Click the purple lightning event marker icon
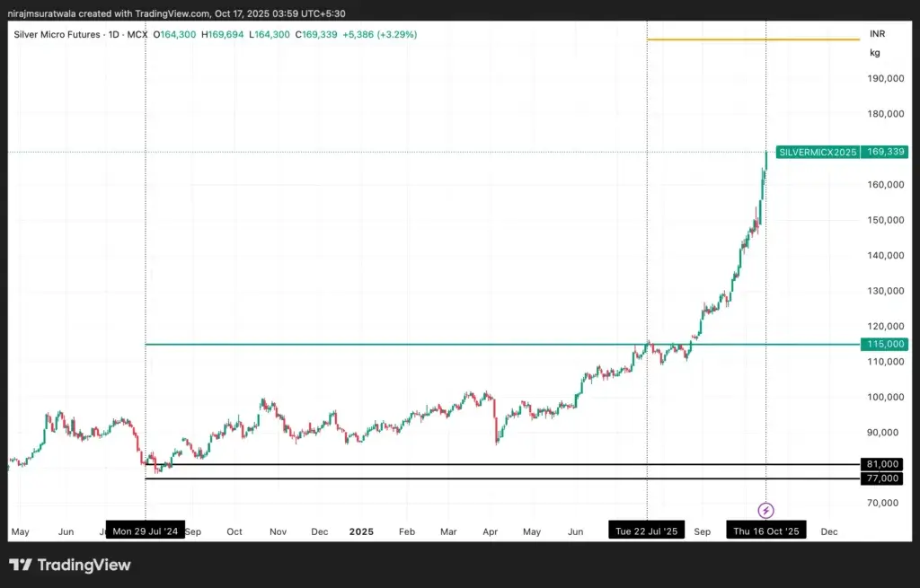920x588 pixels. (764, 510)
